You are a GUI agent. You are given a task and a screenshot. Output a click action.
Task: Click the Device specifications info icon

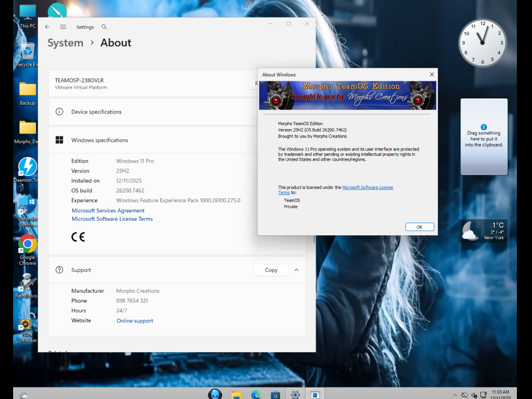59,112
